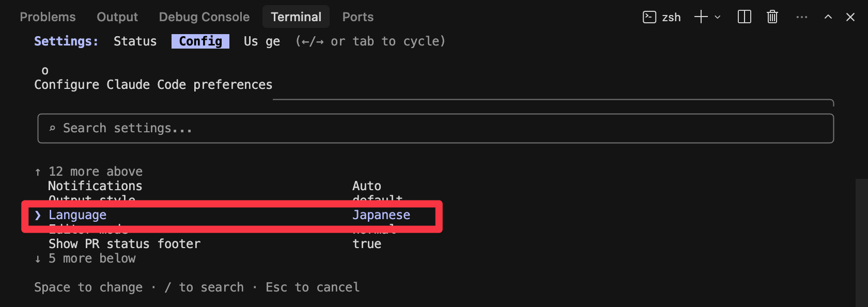Create a new terminal with plus icon
Screen dimensions: 868x307
[701, 17]
